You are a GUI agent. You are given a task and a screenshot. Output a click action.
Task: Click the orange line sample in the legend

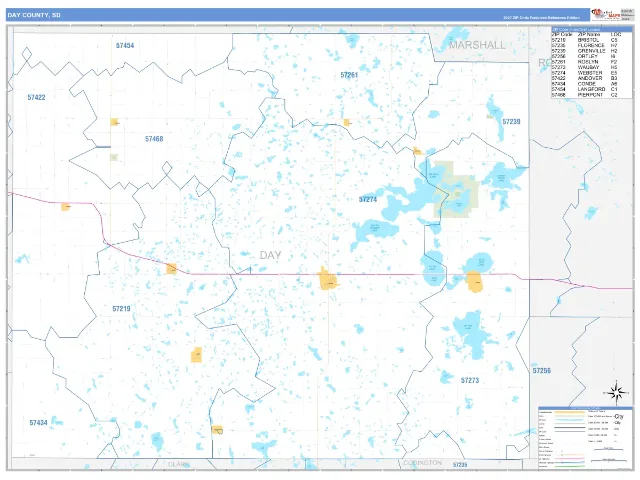point(570,412)
